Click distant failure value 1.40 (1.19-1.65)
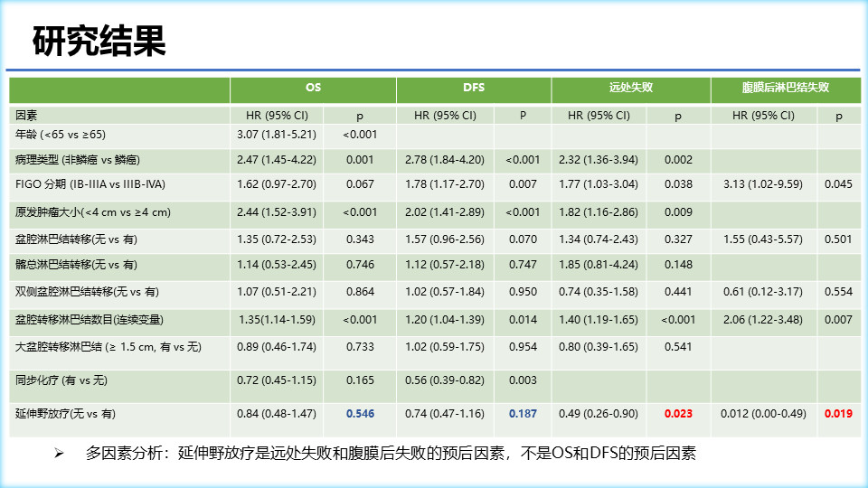Screen dimensions: 868x488 pos(599,319)
